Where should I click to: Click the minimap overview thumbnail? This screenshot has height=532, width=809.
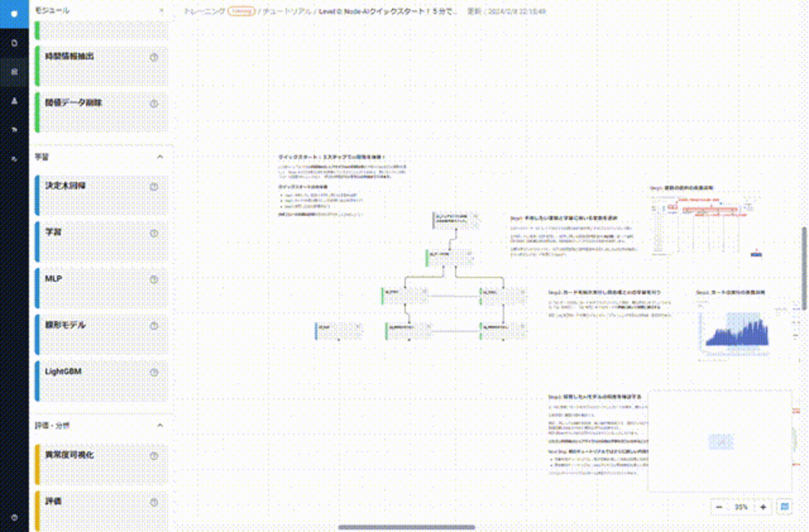(x=720, y=441)
